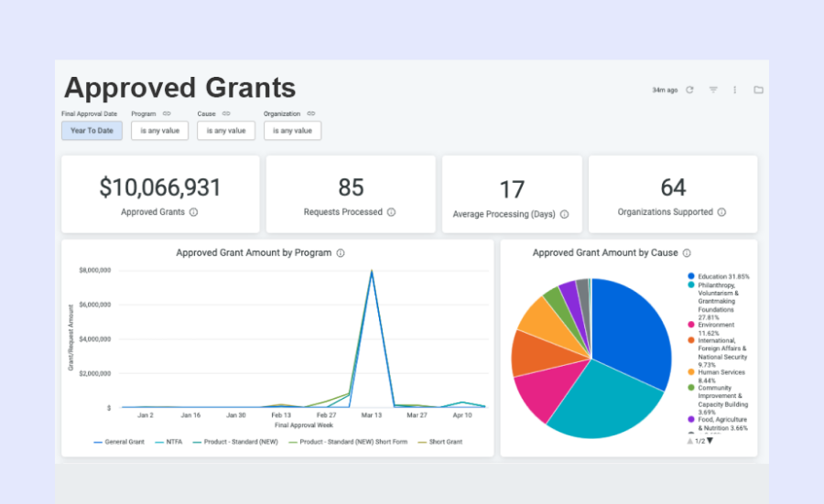Image resolution: width=824 pixels, height=504 pixels.
Task: Toggle the dashboard filters icon
Action: point(713,90)
